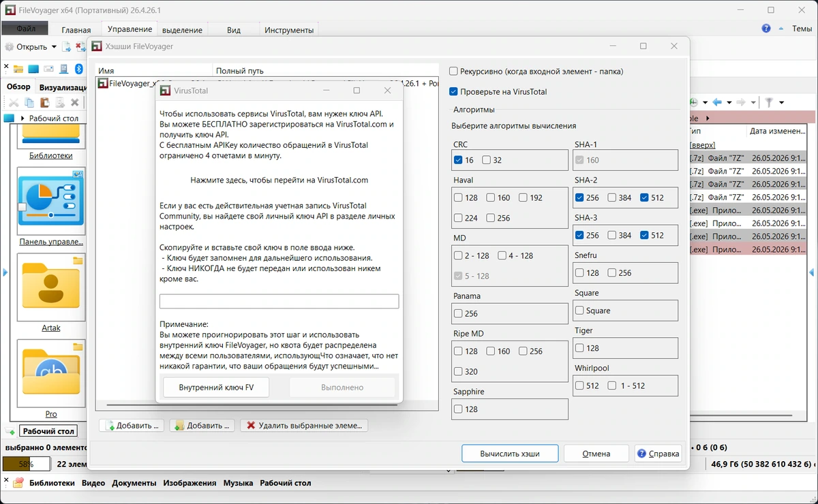The width and height of the screenshot is (818, 504).
Task: Click the mail envelope shortcut icon
Action: 48,69
